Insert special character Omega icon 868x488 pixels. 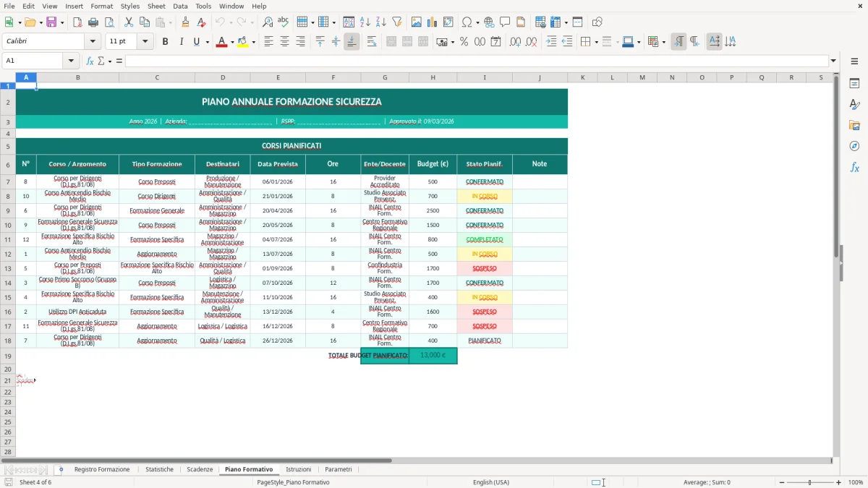tap(466, 22)
